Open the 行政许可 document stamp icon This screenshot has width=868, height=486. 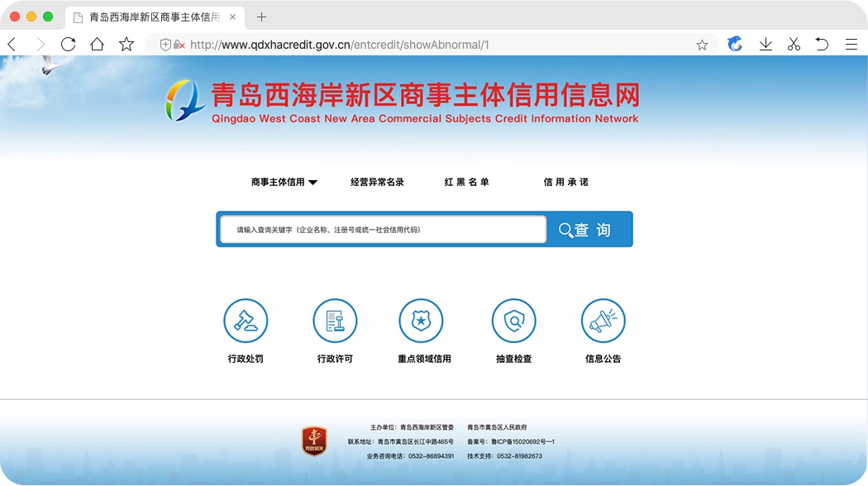335,321
